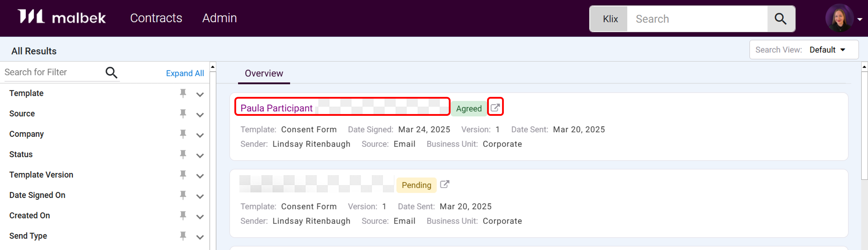Select the Overview tab
The width and height of the screenshot is (868, 250).
click(x=264, y=73)
